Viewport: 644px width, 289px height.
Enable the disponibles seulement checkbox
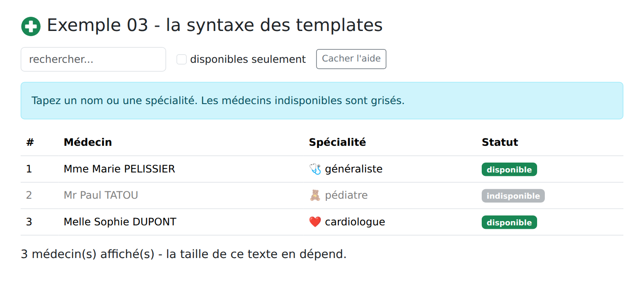pos(182,59)
